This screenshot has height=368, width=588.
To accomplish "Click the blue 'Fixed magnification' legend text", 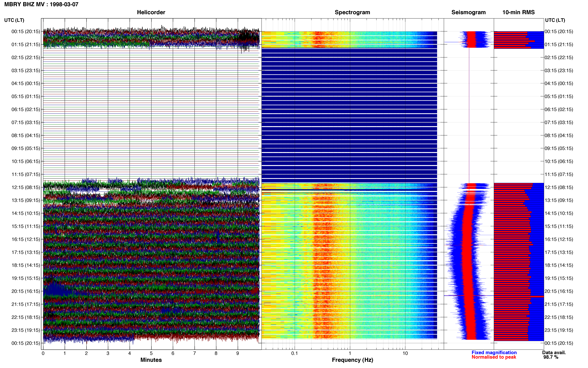I will click(494, 353).
